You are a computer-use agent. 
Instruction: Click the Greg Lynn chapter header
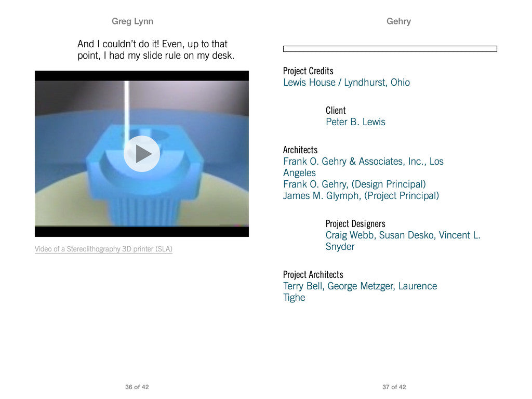[132, 21]
